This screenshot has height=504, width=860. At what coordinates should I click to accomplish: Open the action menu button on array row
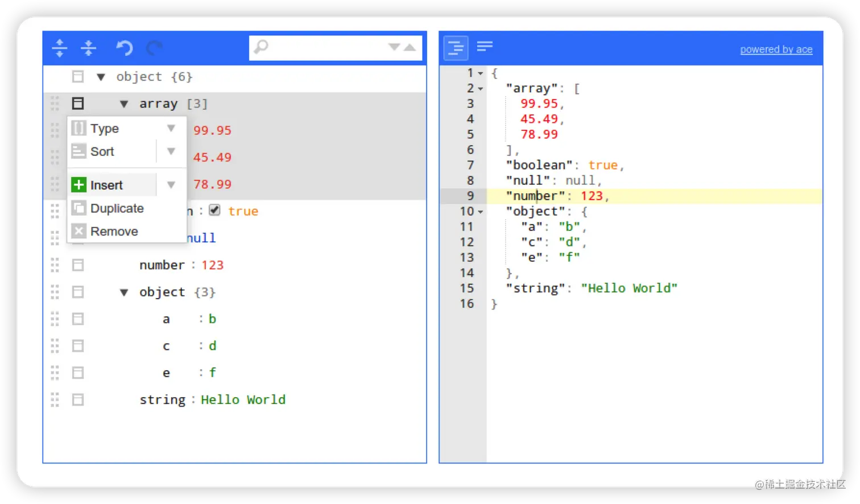click(78, 103)
